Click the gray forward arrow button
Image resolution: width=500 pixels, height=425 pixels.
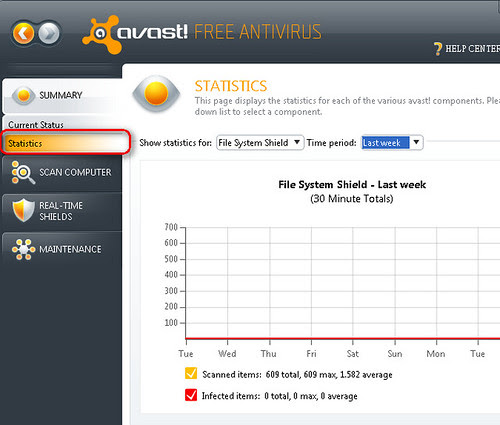(49, 33)
